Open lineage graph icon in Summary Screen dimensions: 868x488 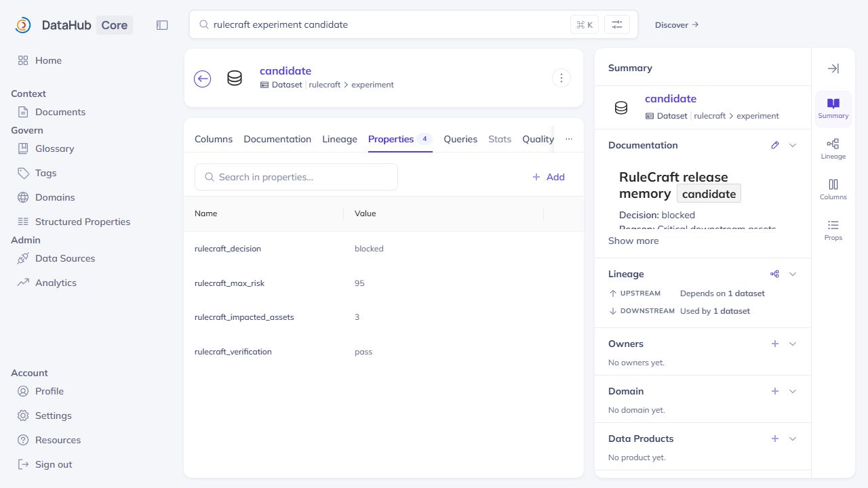(x=775, y=274)
